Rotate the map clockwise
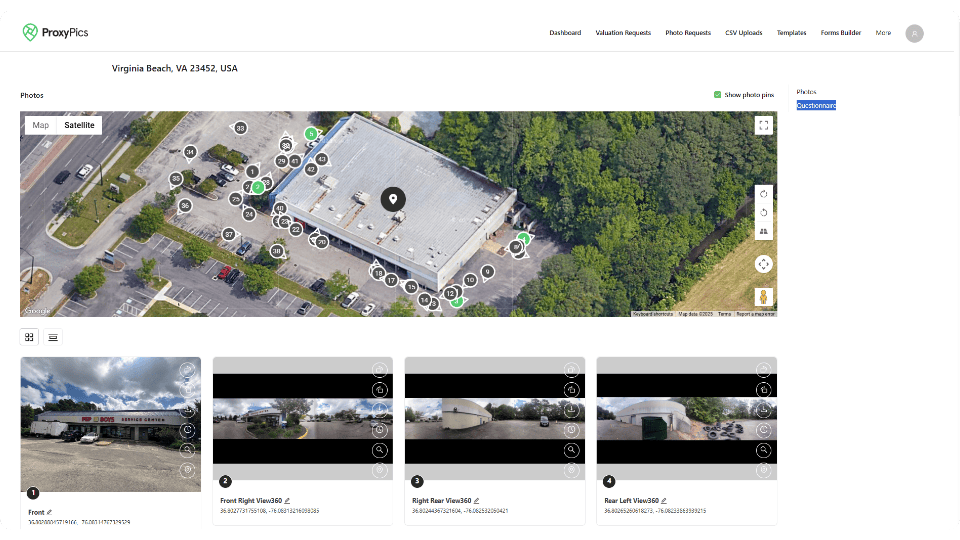Screen dimensions: 960x540 [x=764, y=194]
